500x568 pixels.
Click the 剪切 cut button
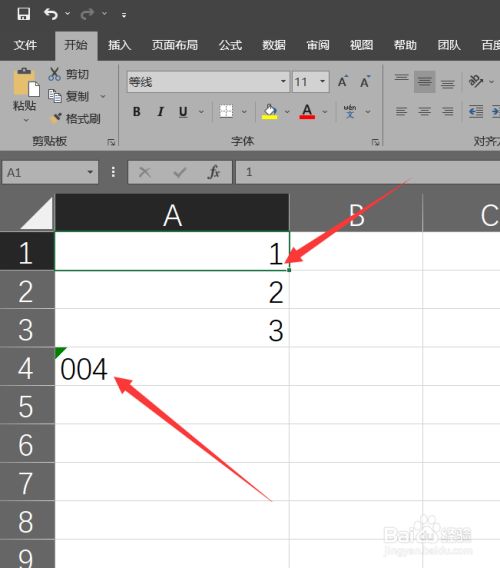pos(69,74)
